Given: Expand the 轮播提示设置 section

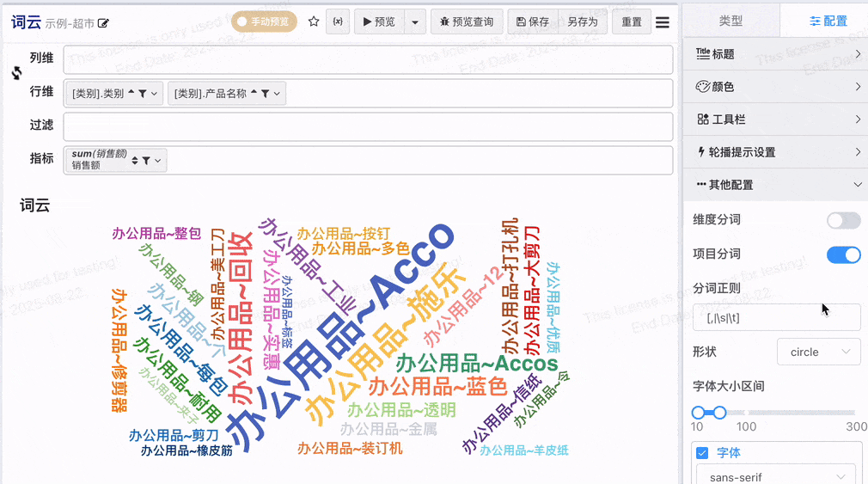Looking at the screenshot, I should [x=775, y=152].
